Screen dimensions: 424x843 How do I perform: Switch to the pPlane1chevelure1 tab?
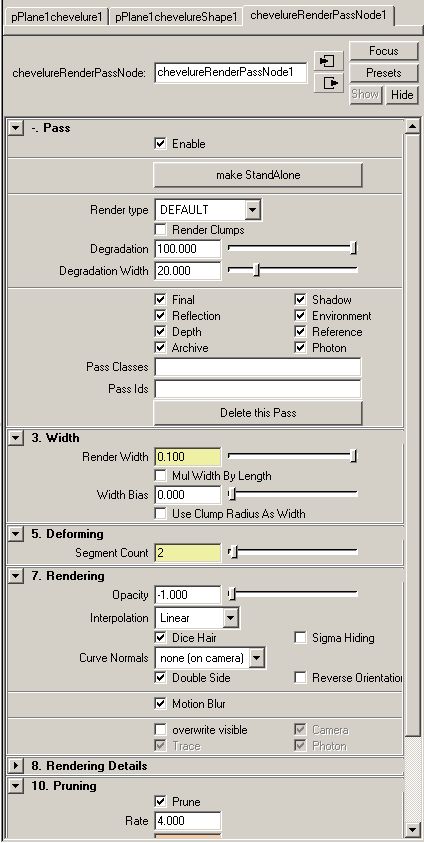point(56,17)
